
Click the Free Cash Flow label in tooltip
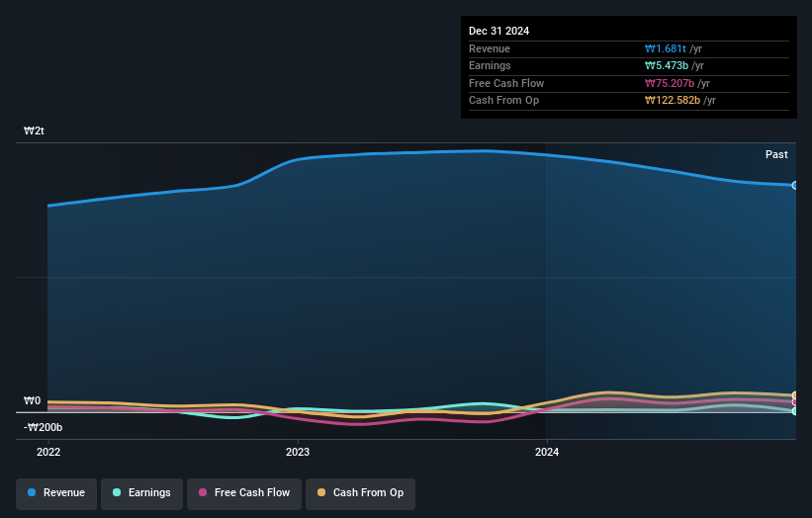point(506,83)
